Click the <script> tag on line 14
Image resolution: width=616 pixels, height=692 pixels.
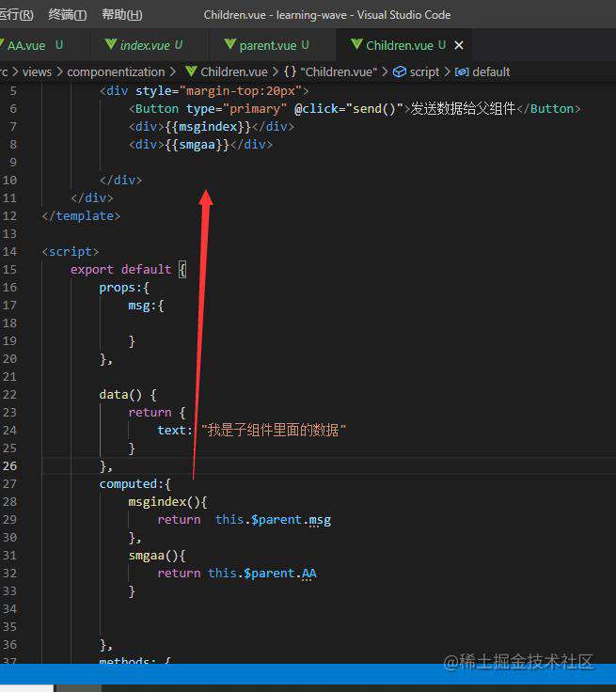coord(71,252)
